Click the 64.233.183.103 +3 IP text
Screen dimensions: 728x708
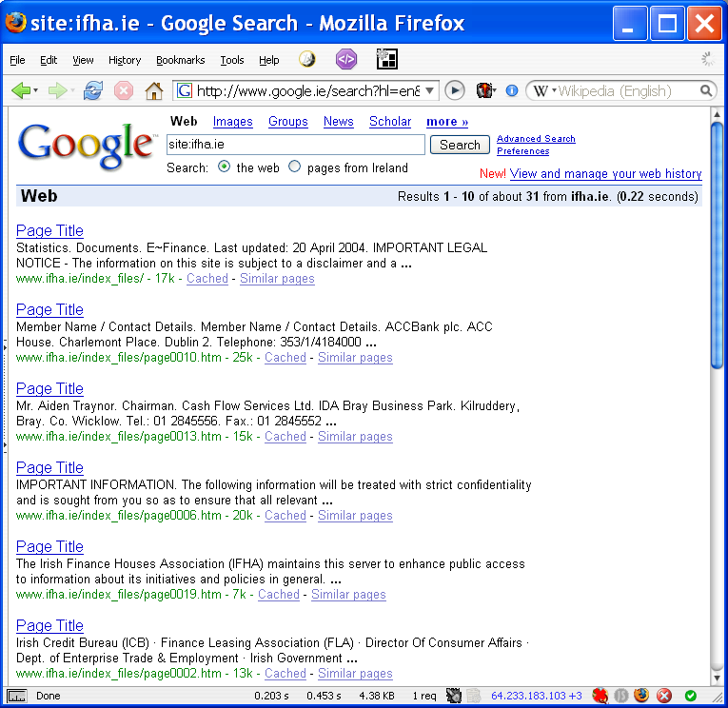coord(537,696)
